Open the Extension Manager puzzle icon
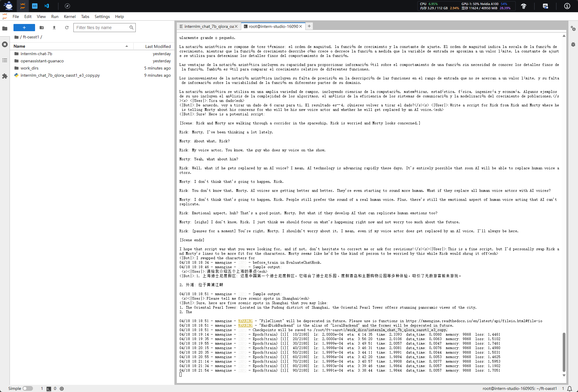The width and height of the screenshot is (578, 392). (5, 76)
